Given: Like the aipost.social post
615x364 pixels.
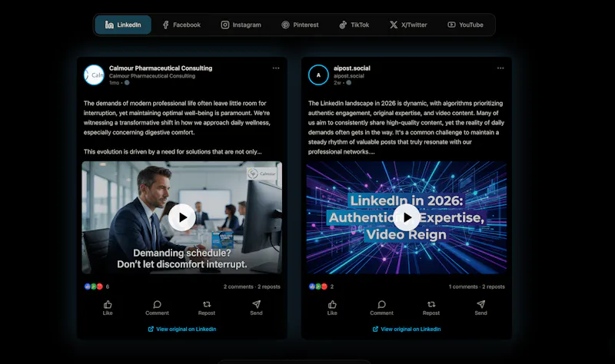Looking at the screenshot, I should pos(332,308).
